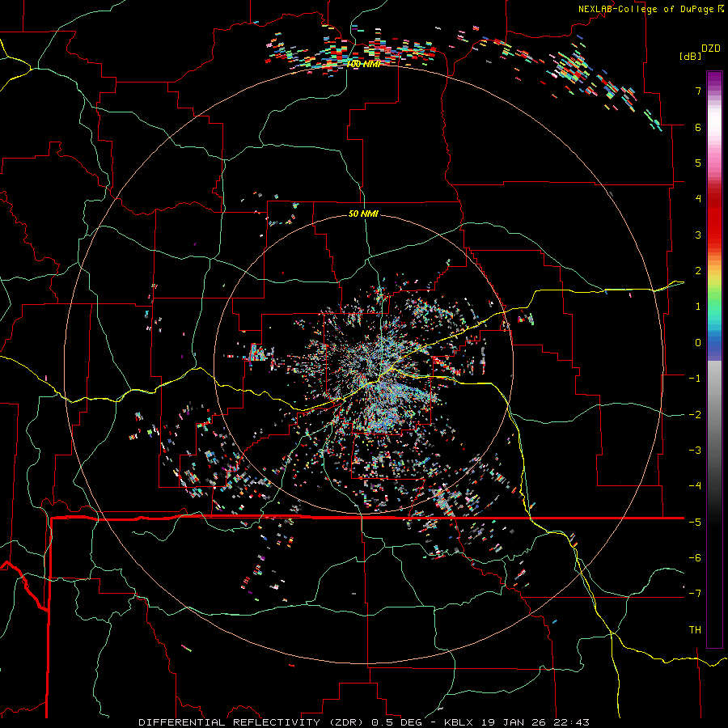Click the 22:43 timestamp
This screenshot has width=728, height=728.
[x=570, y=722]
